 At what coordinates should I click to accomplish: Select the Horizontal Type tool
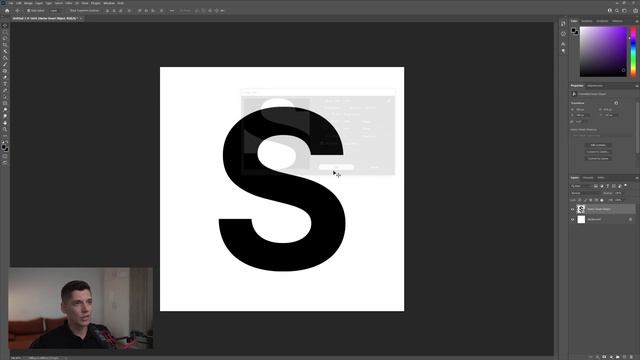coord(5,84)
